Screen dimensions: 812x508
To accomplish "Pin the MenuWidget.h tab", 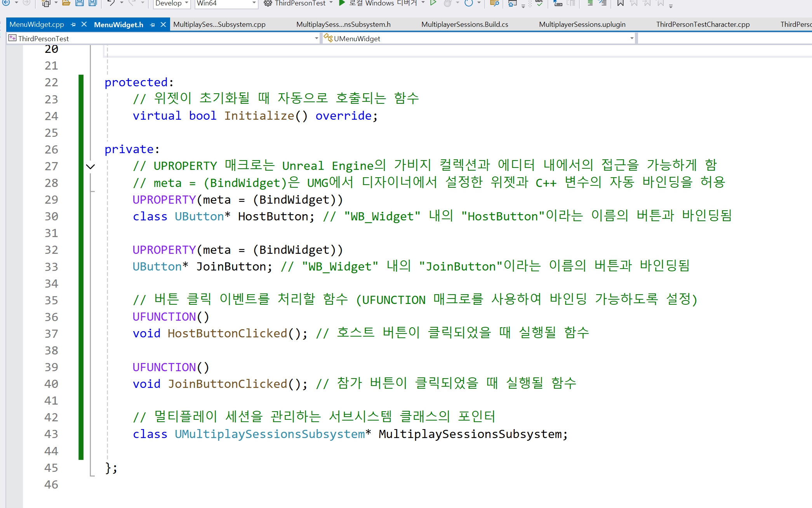I will coord(152,24).
